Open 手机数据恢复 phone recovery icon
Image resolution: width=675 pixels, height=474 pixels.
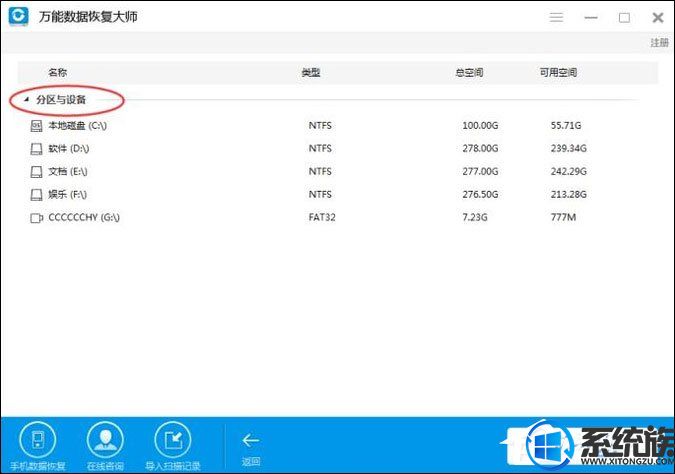click(37, 440)
